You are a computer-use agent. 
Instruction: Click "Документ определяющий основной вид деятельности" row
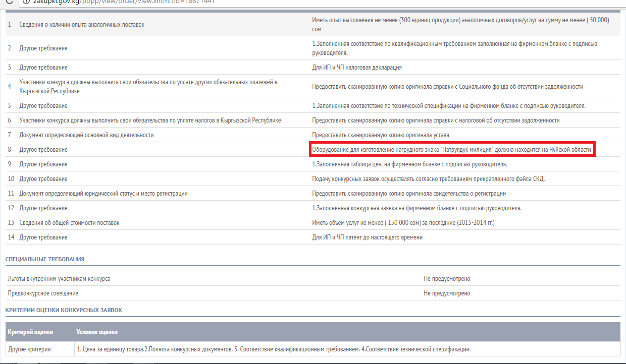coord(86,135)
